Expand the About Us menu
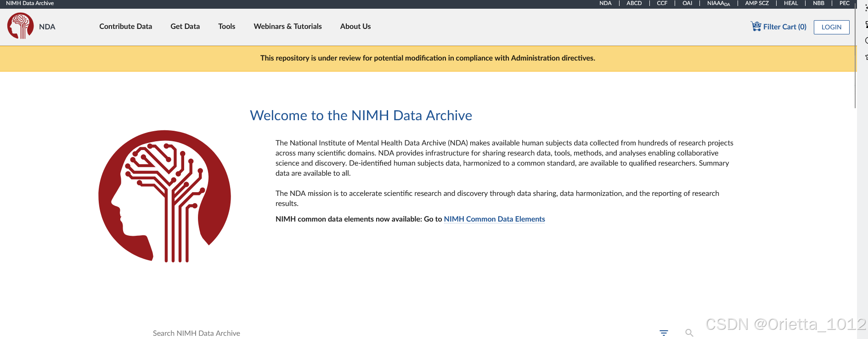868x339 pixels. click(x=355, y=27)
